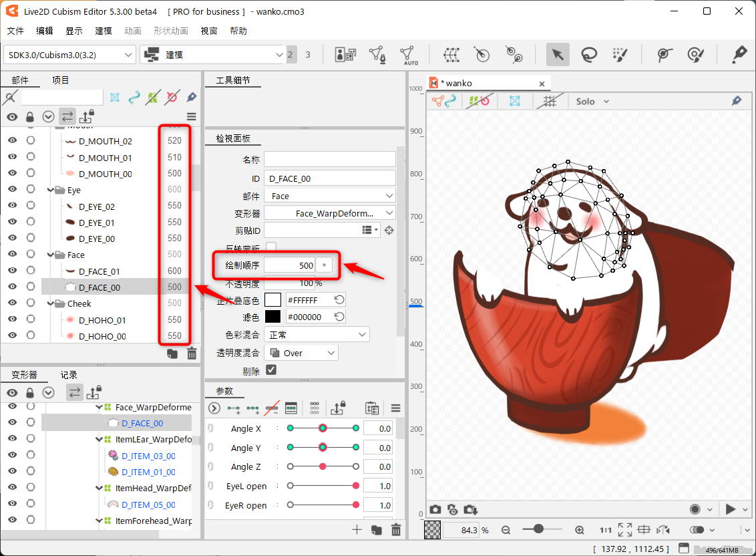Toggle the 剔除 culling checkbox
Viewport: 756px width, 556px height.
tap(271, 370)
